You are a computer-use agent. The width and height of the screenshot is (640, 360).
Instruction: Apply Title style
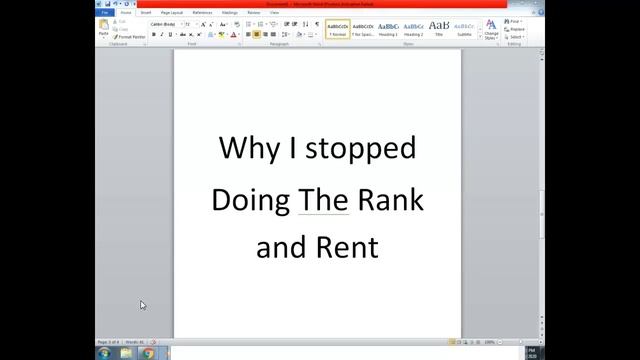(439, 29)
